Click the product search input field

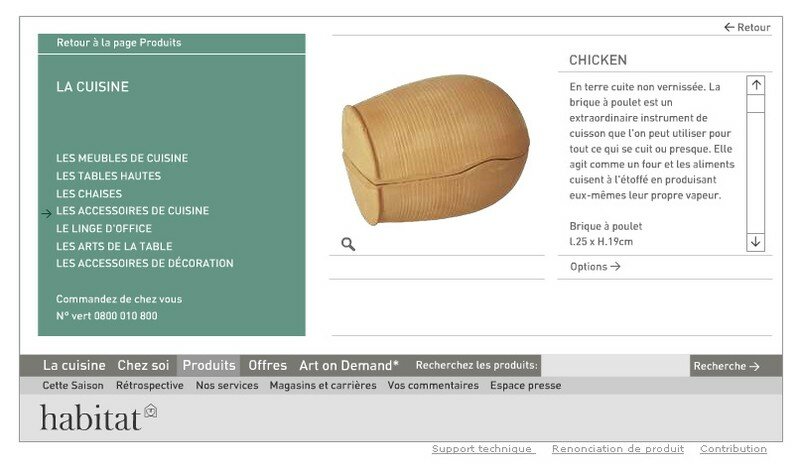(x=615, y=365)
